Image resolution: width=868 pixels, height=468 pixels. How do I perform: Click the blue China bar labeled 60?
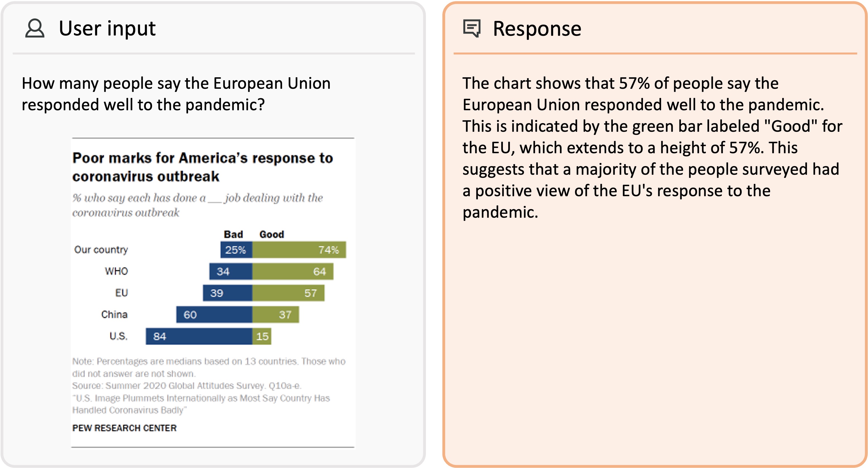click(x=214, y=315)
